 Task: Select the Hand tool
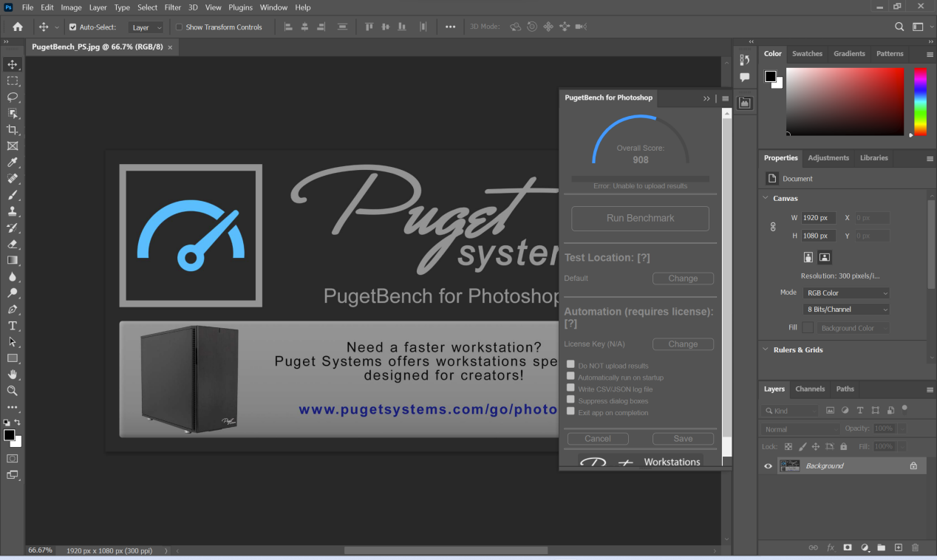pyautogui.click(x=13, y=375)
